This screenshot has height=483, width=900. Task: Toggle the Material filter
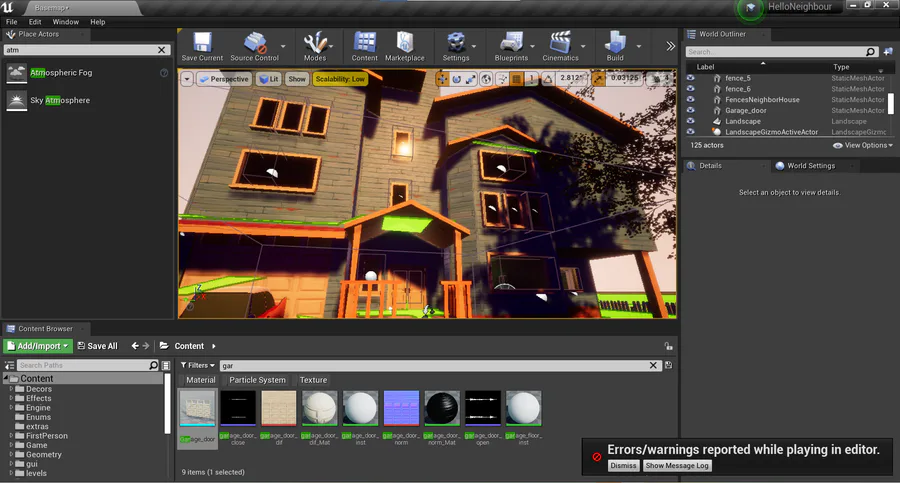[x=201, y=380]
